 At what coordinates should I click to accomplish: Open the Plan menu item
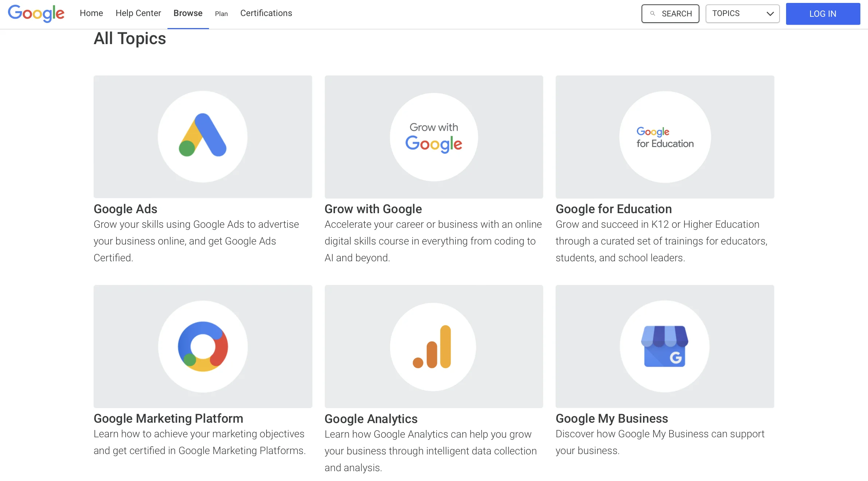tap(221, 14)
